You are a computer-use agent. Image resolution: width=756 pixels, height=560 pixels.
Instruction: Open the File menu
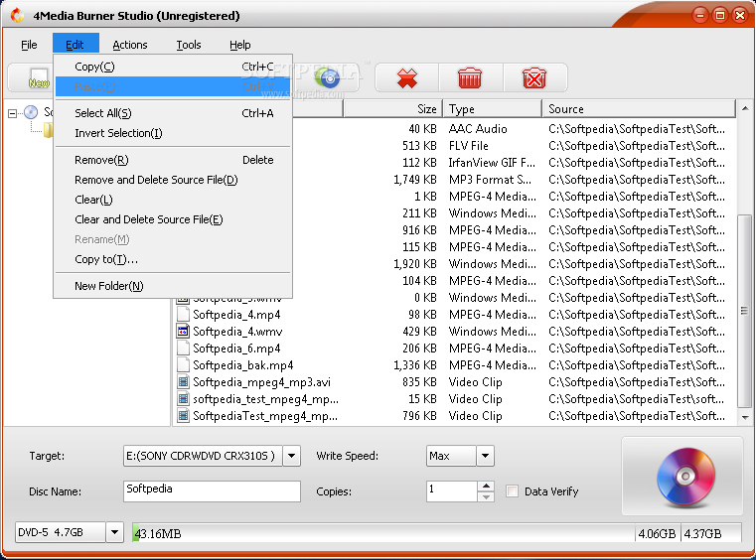point(29,45)
